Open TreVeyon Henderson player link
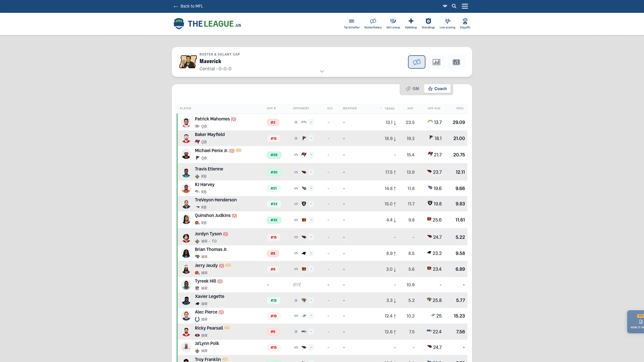The width and height of the screenshot is (644, 362). 216,200
